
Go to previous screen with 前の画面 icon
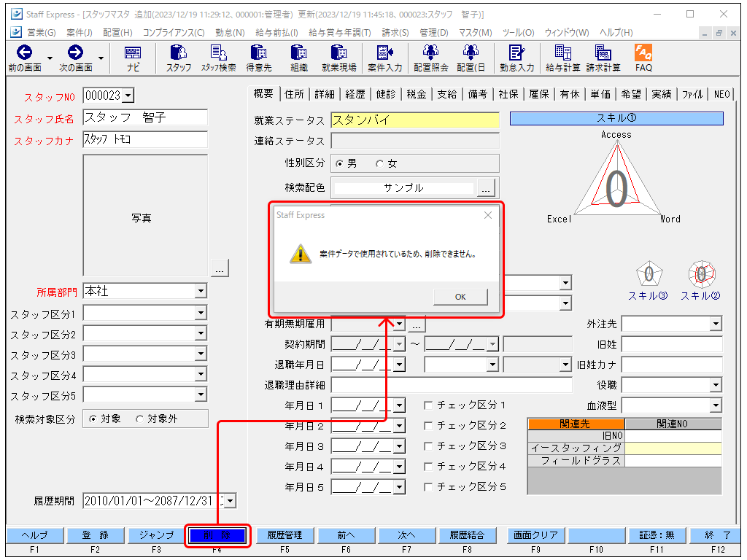point(24,58)
